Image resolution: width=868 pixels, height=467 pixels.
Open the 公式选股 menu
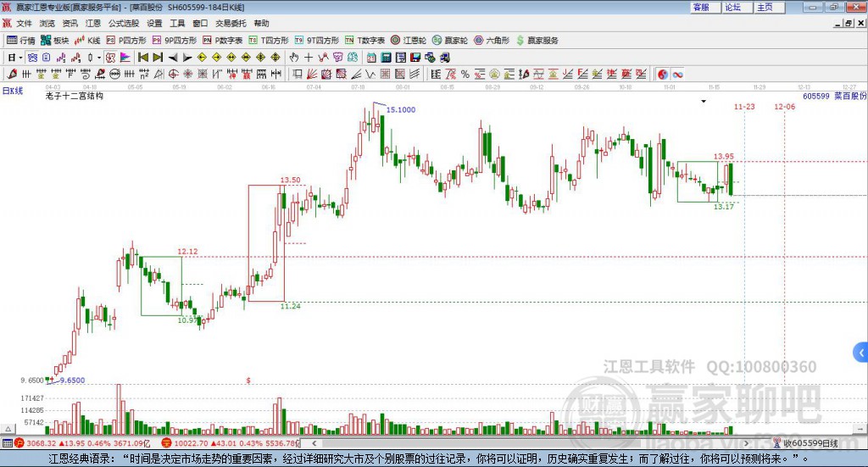pos(124,23)
